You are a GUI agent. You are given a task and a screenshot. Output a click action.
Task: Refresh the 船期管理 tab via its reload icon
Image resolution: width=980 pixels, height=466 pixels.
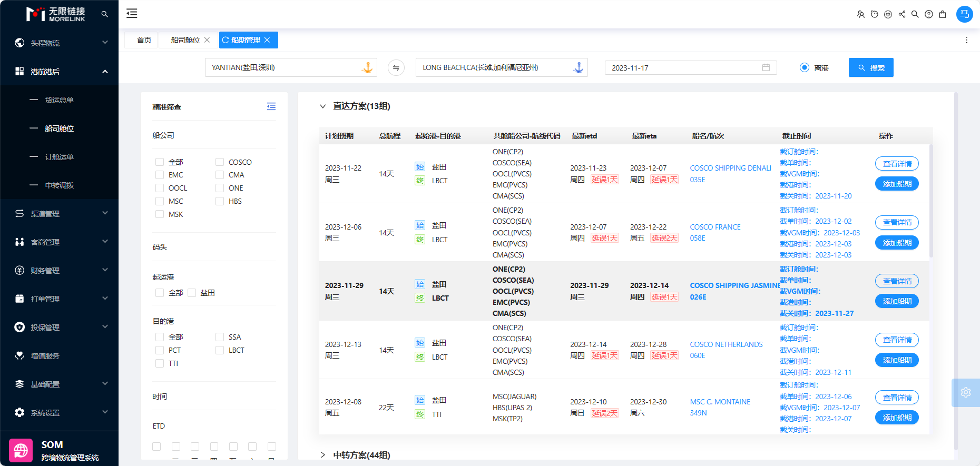[226, 40]
